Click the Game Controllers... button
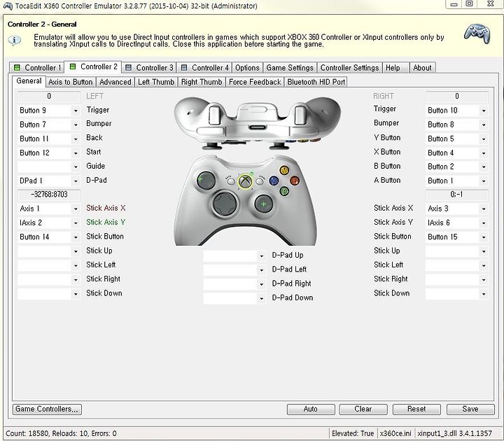The width and height of the screenshot is (504, 441). 47,409
